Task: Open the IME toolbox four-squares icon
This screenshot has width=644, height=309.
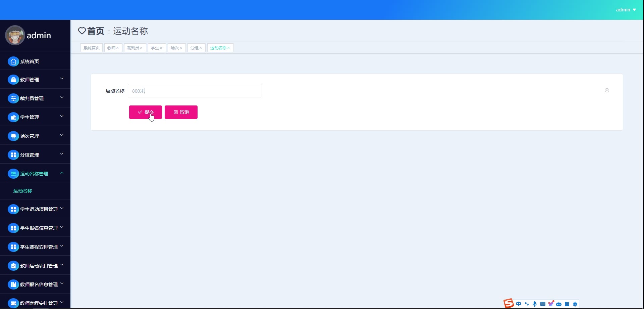Action: (x=567, y=304)
